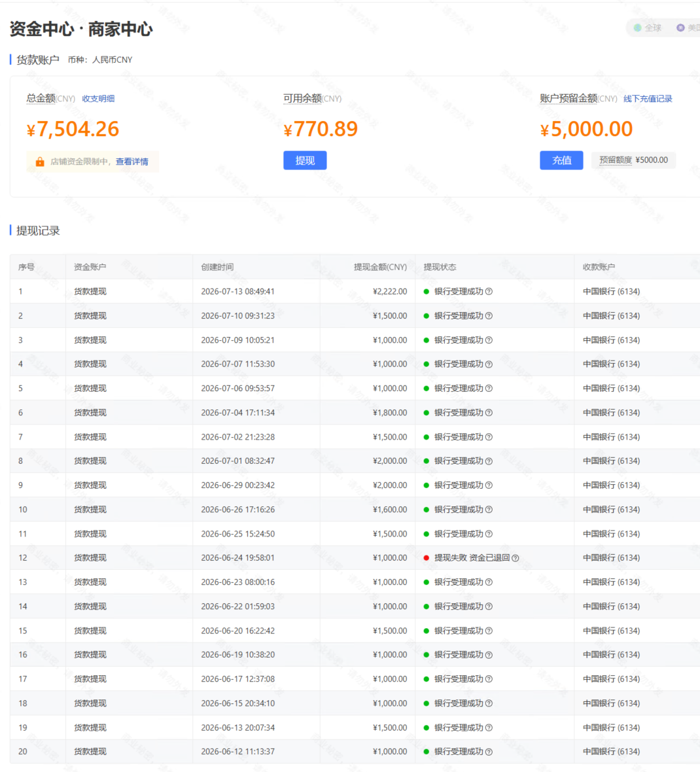
Task: Click the timestamp 2026-07-10 09:31:23
Action: point(237,315)
